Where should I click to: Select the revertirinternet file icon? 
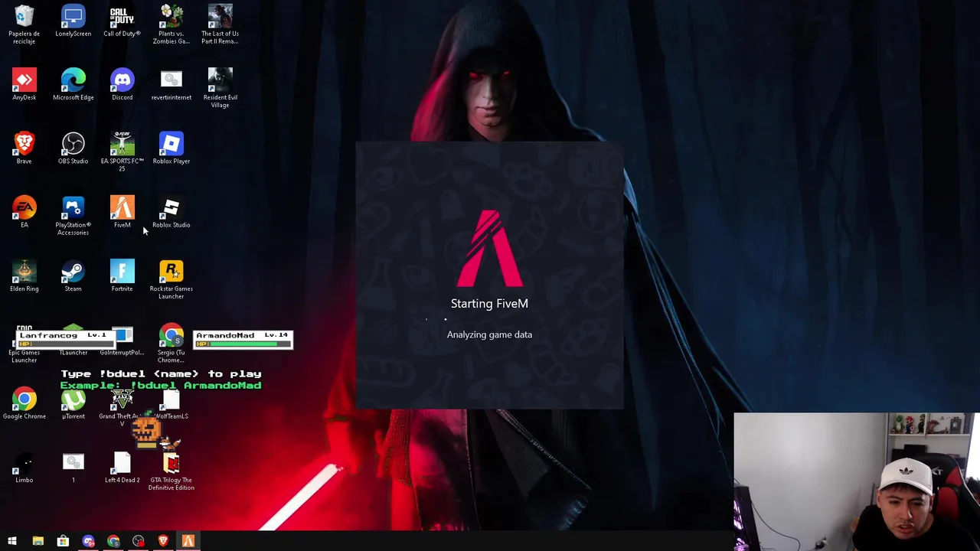tap(171, 84)
